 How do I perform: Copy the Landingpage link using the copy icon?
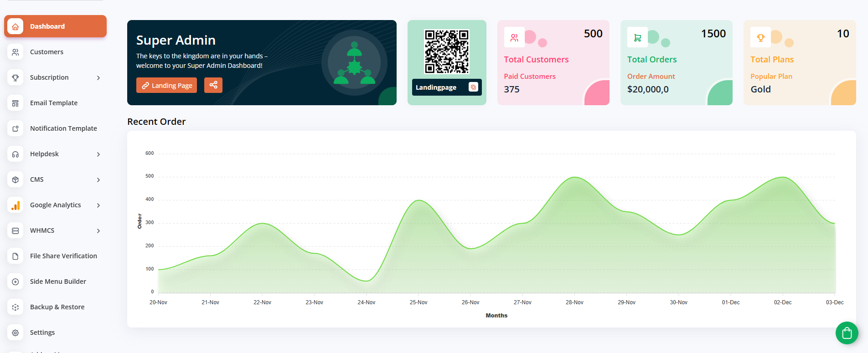(x=473, y=87)
